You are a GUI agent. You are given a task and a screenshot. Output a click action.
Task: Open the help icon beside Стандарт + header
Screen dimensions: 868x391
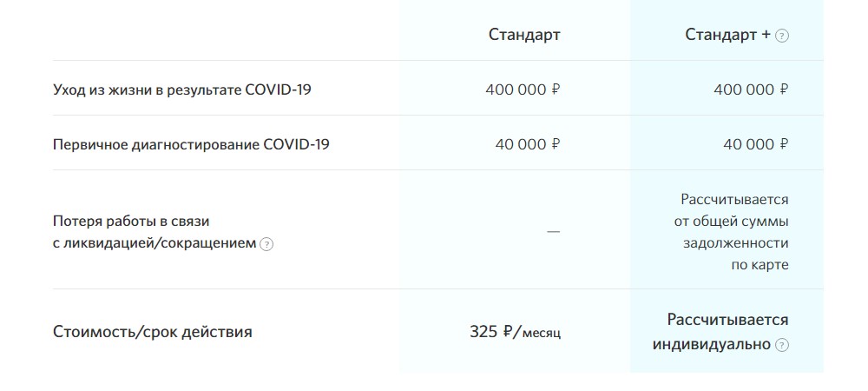(782, 36)
